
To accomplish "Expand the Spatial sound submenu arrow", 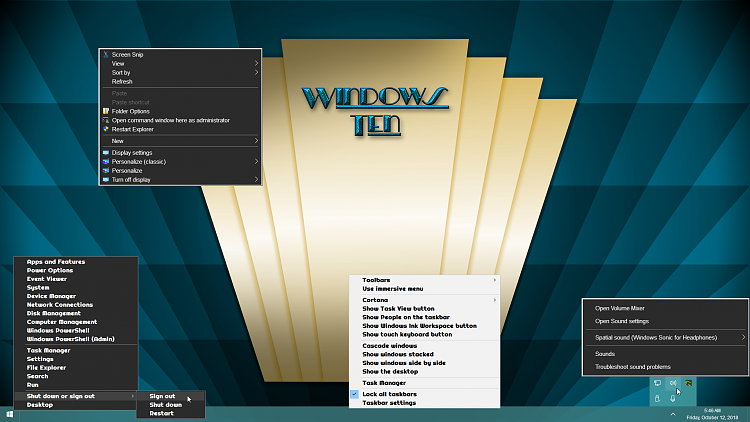I will tap(743, 337).
